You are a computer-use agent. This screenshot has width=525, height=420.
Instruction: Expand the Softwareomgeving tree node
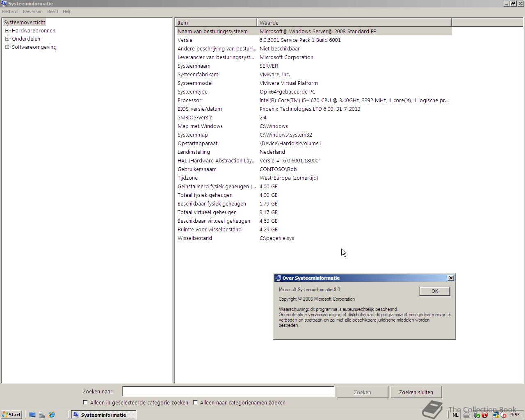pyautogui.click(x=7, y=47)
